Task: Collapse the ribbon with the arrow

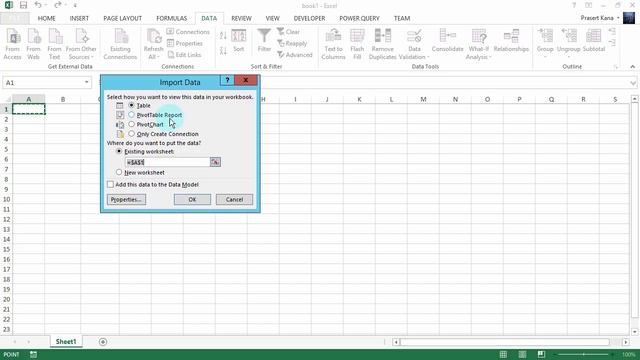Action: pos(632,67)
